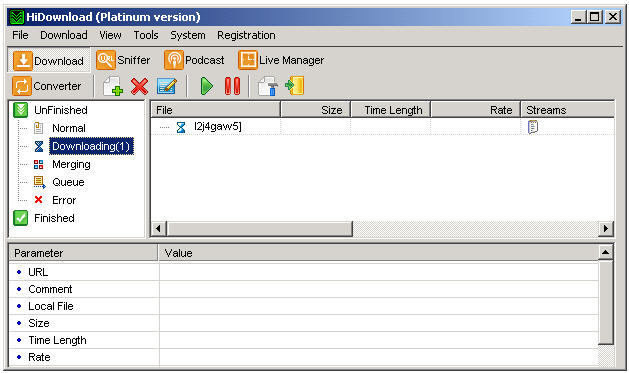
Task: Click the File column header
Action: (x=215, y=110)
